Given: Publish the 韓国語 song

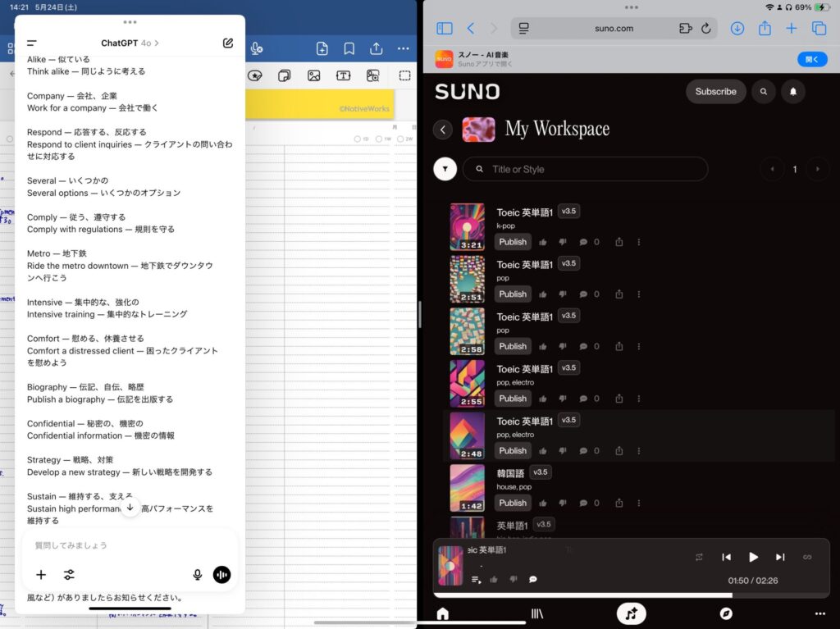Looking at the screenshot, I should coord(513,503).
